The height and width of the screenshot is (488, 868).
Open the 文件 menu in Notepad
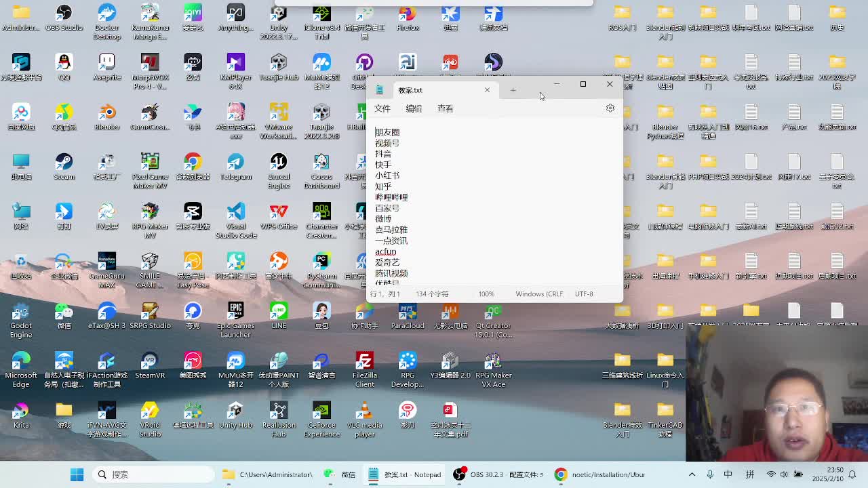point(382,108)
